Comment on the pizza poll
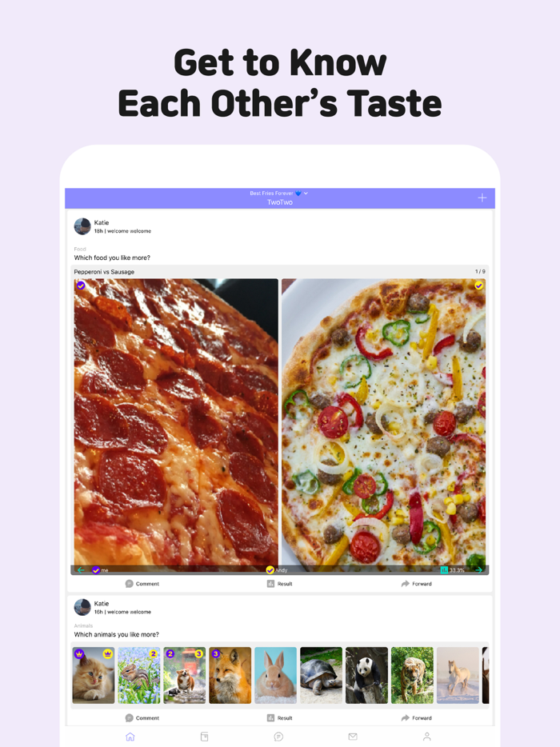The height and width of the screenshot is (747, 560). (142, 584)
